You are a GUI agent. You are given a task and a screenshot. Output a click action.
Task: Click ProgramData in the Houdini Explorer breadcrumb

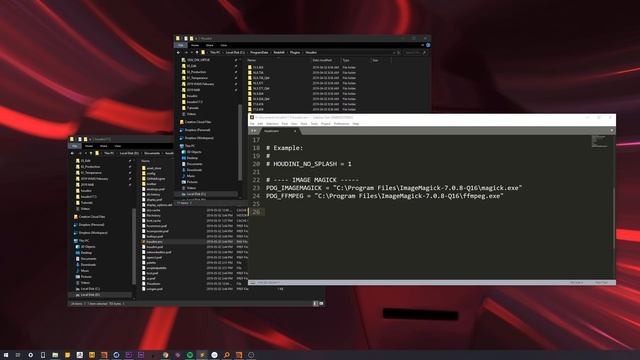(259, 53)
